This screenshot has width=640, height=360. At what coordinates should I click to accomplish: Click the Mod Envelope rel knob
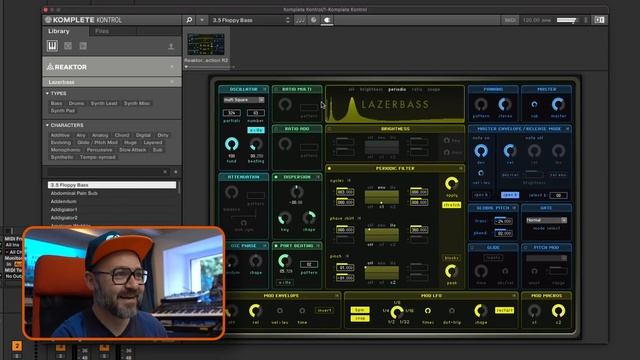point(256,311)
